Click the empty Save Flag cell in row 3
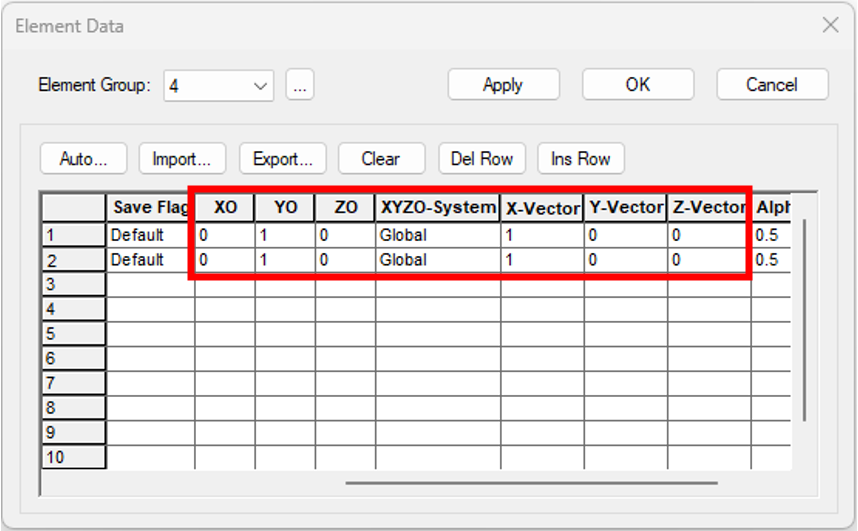 pos(150,285)
